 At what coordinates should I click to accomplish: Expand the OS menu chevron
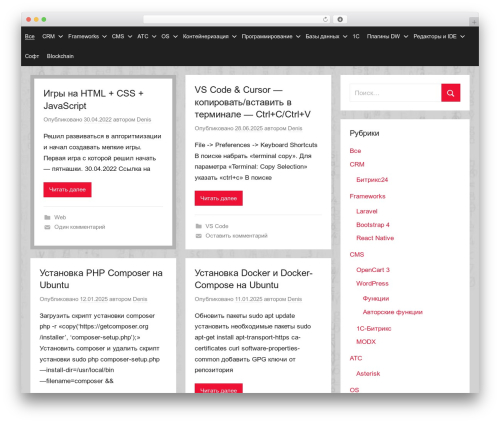pos(175,36)
